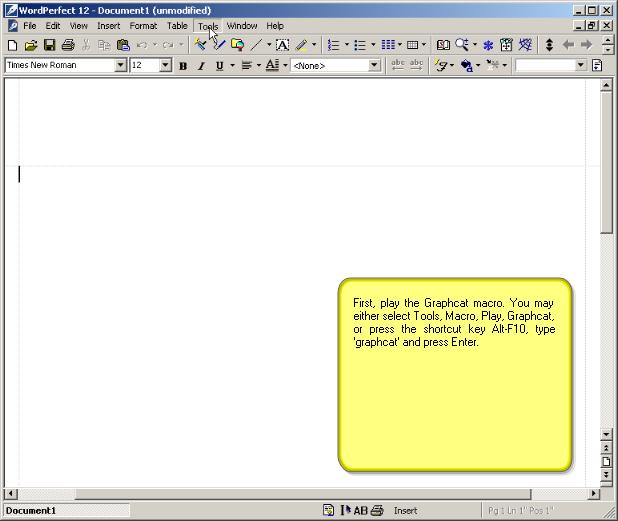
Task: Click the blue asterisk toolbar icon
Action: coord(488,45)
